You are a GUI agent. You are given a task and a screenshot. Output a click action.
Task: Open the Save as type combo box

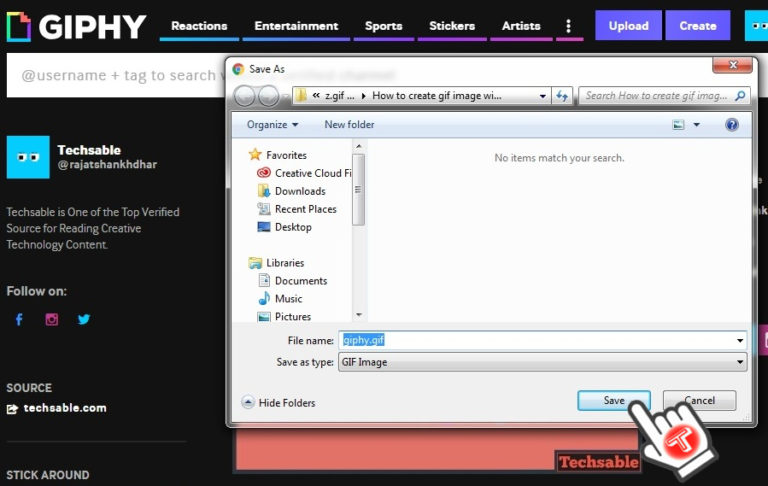coord(543,362)
